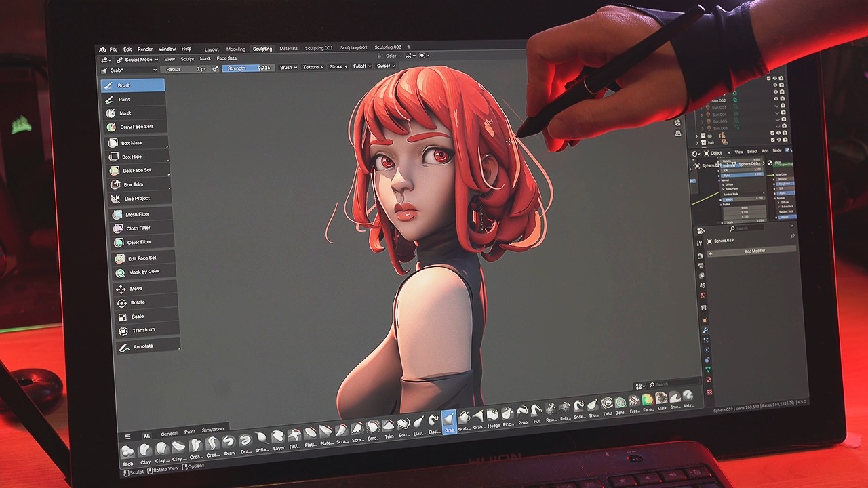This screenshot has height=488, width=868.
Task: Select the Box Face Set tool
Action: (138, 171)
